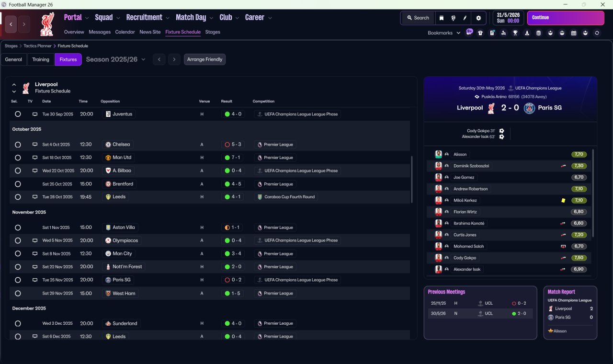Expand the Squad menu dropdown
613x364 pixels.
[x=118, y=18]
